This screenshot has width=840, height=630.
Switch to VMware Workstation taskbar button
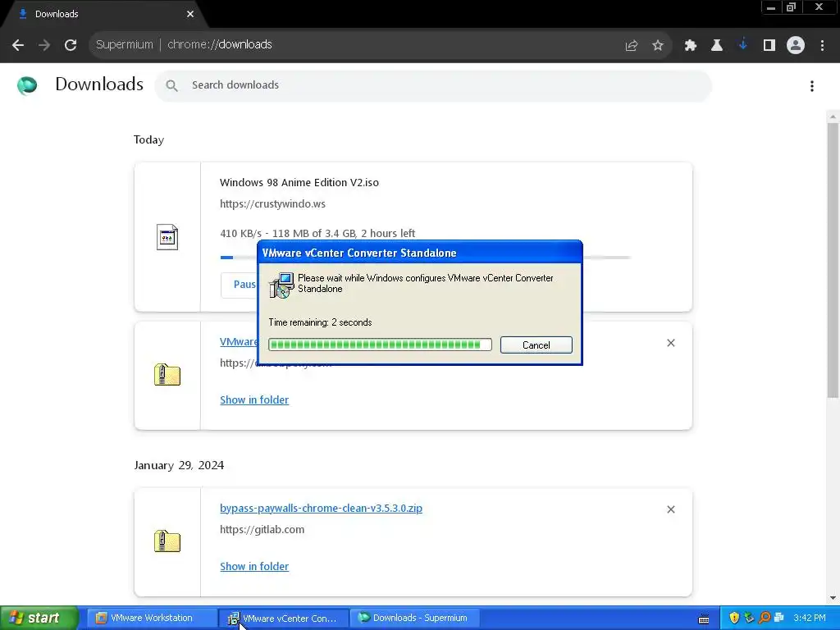[151, 618]
